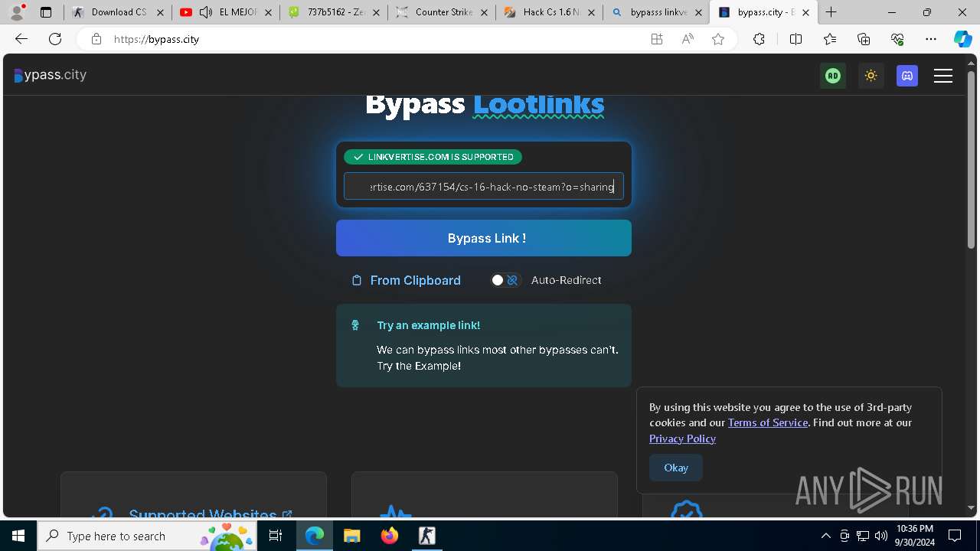Switch to the Counter Strike tab

coord(441,12)
